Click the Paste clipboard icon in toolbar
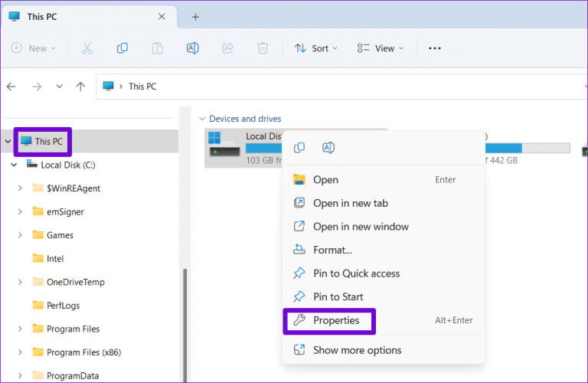The width and height of the screenshot is (588, 383). (157, 47)
